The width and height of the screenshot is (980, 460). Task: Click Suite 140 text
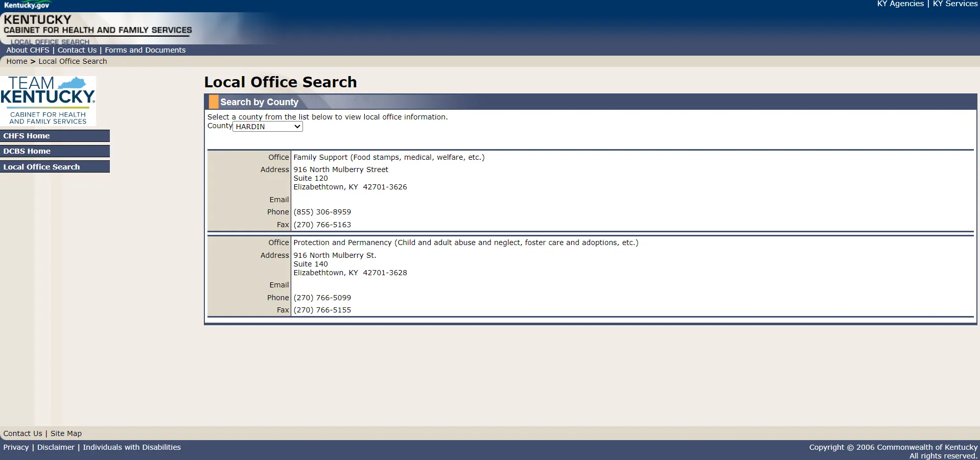click(x=311, y=264)
